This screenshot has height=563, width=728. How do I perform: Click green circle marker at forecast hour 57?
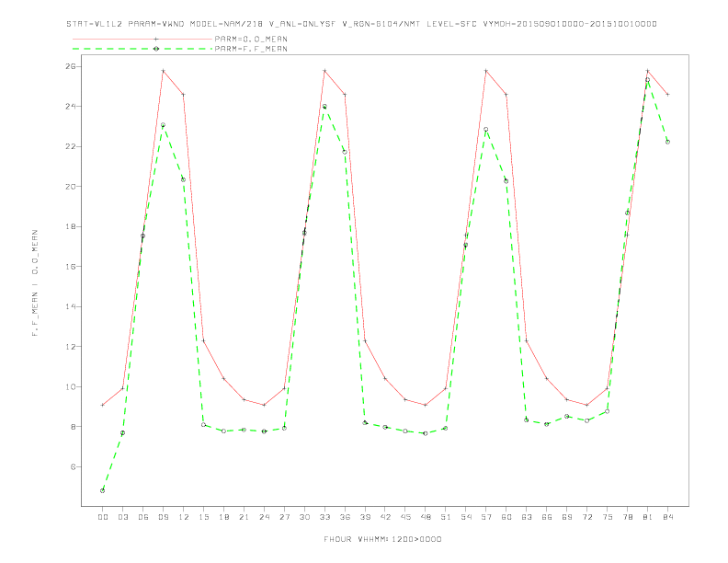(x=486, y=130)
